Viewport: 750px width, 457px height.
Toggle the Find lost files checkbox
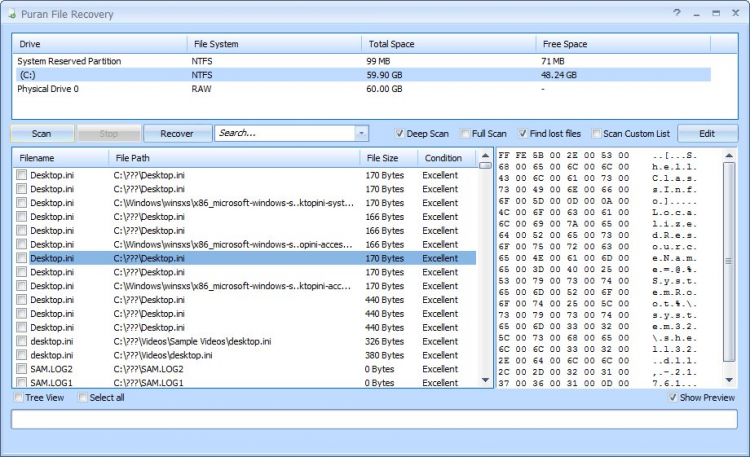click(x=523, y=133)
